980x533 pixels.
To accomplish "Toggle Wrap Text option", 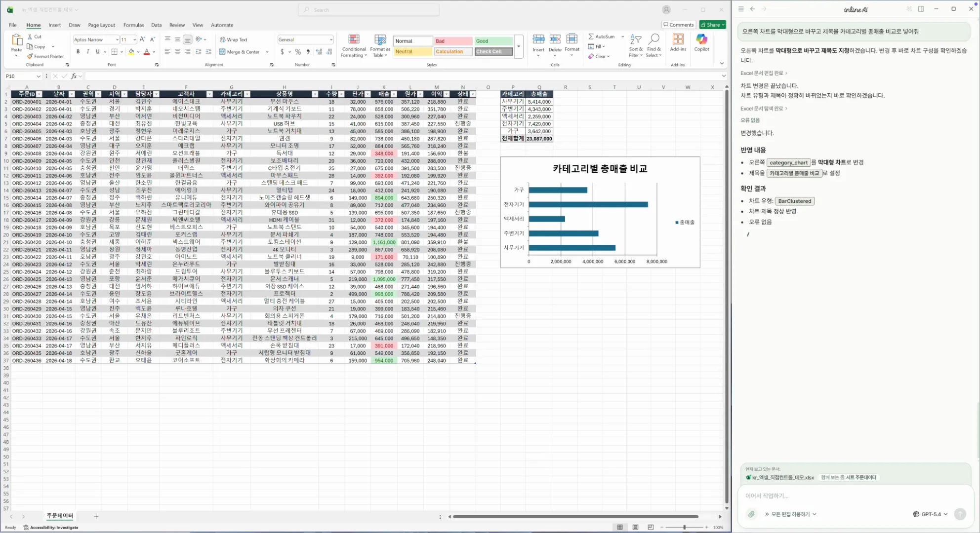I will (x=234, y=39).
